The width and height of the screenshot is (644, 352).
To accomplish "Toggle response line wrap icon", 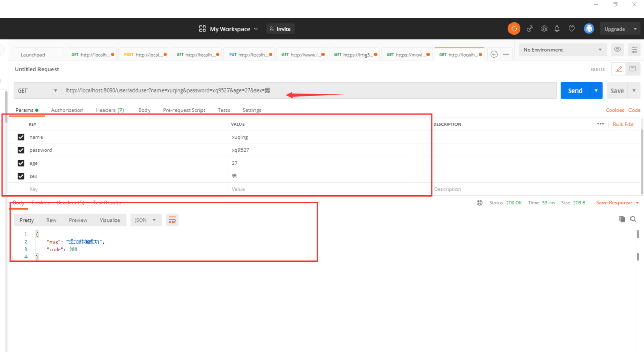I will [172, 220].
